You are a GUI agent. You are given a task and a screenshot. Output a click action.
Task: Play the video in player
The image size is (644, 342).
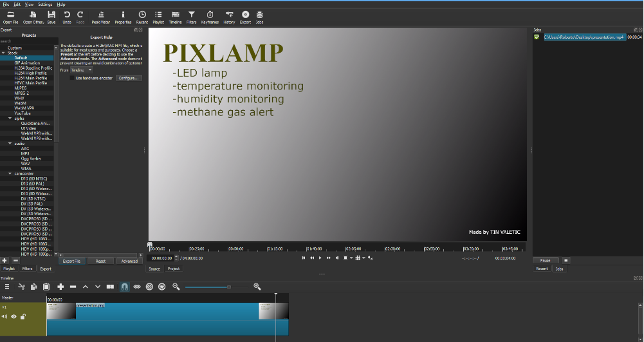coord(320,258)
